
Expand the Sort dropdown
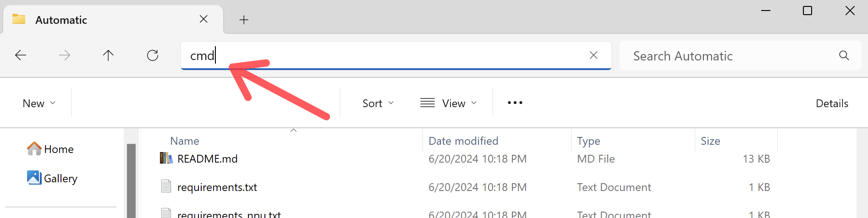(x=378, y=104)
